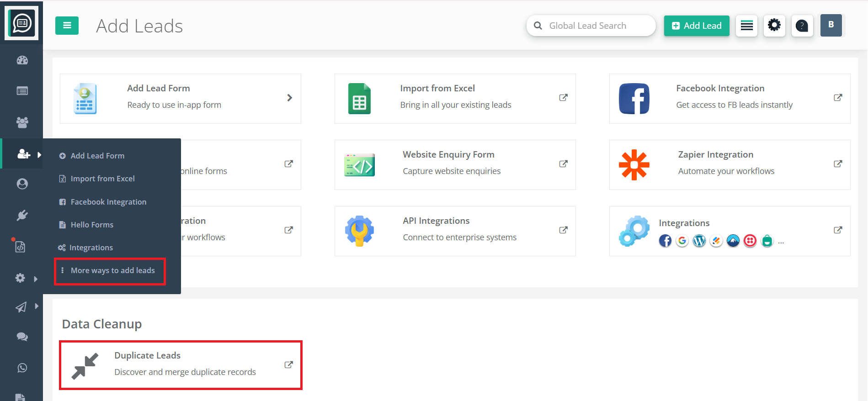Expand the arrow beside the add-user sidebar icon

point(39,155)
